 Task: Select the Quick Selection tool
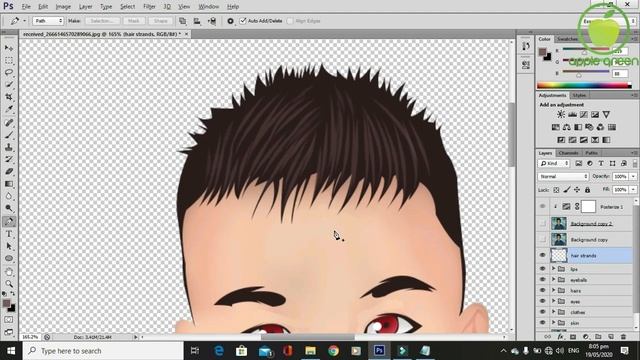tap(9, 84)
